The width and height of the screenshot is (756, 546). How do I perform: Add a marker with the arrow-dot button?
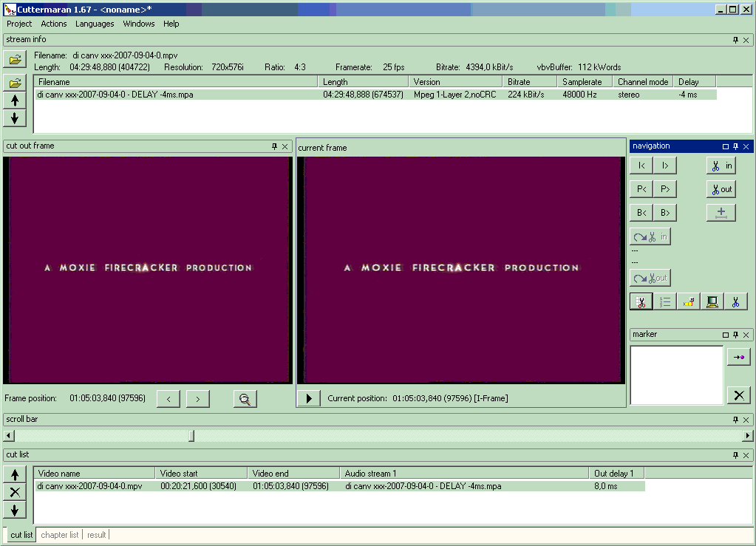tap(739, 357)
